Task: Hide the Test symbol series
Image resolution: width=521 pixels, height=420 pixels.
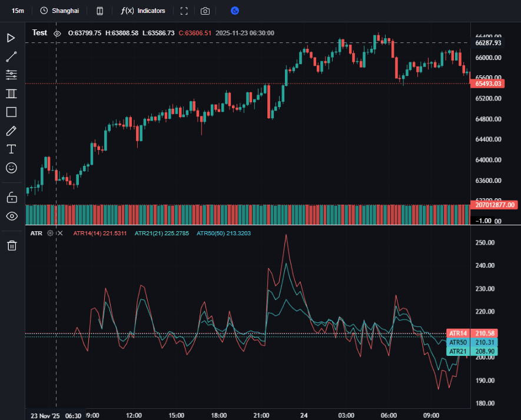Action: click(57, 34)
